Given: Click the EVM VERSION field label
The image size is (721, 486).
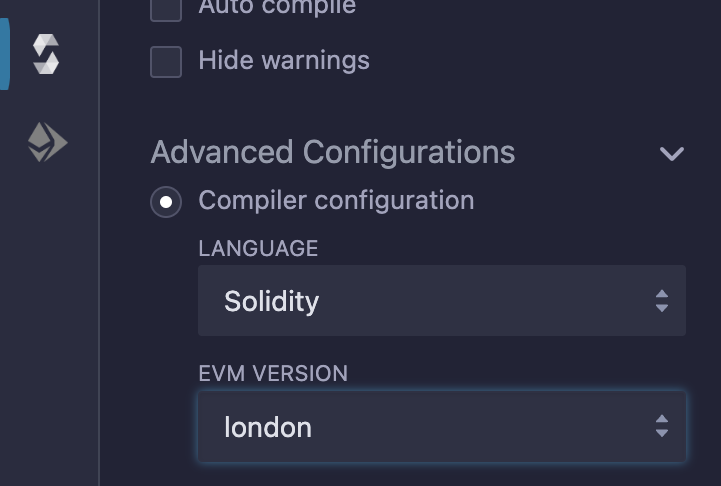Looking at the screenshot, I should tap(273, 374).
